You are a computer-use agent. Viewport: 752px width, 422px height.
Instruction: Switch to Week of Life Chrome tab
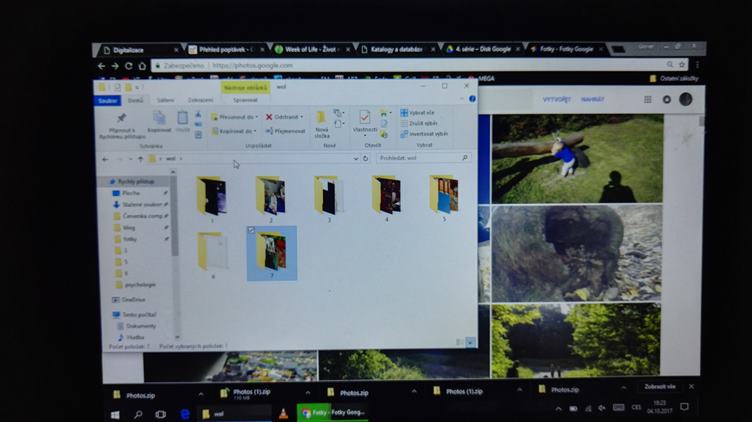[x=311, y=49]
